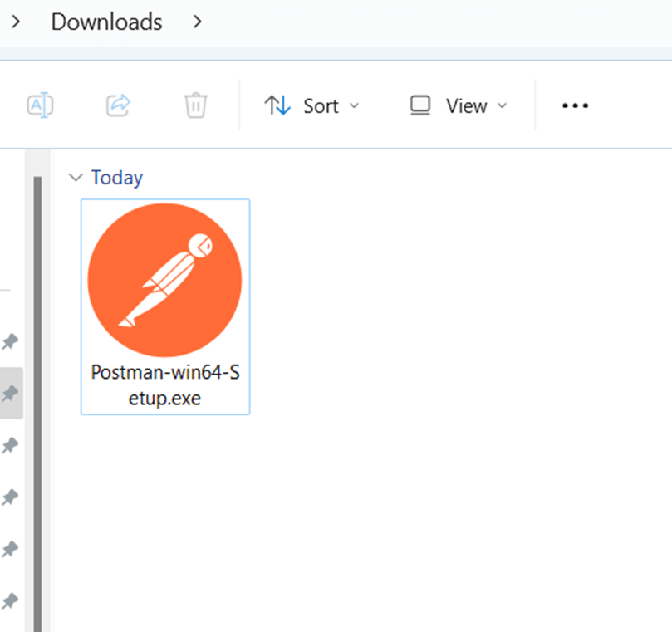Click the Postman-win64-Setup.exe file name

pos(165,385)
